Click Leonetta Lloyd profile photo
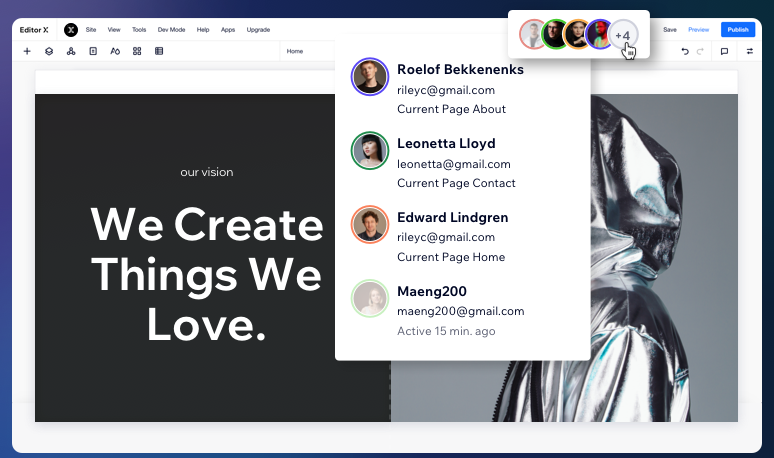This screenshot has height=458, width=774. (370, 151)
